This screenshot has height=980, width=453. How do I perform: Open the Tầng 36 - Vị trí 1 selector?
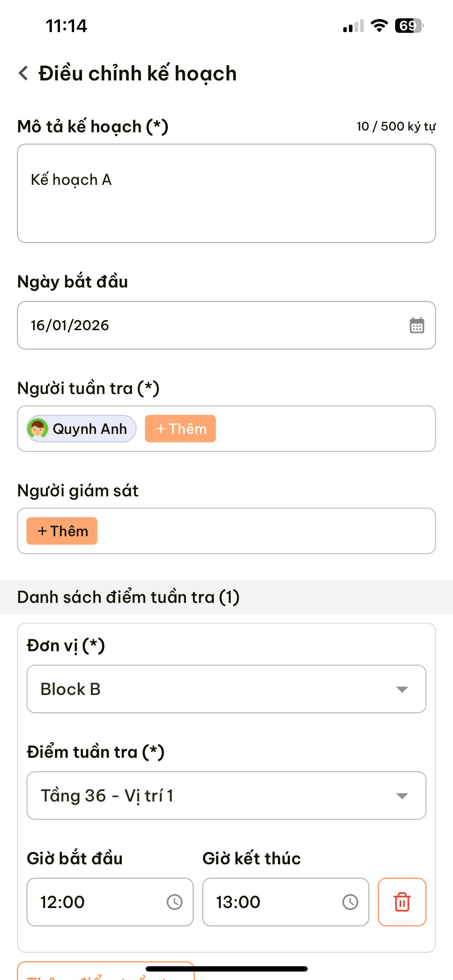[x=213, y=796]
